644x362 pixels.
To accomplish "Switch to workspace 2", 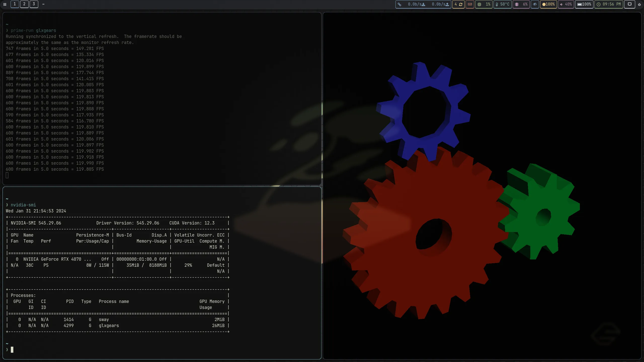I will point(24,4).
